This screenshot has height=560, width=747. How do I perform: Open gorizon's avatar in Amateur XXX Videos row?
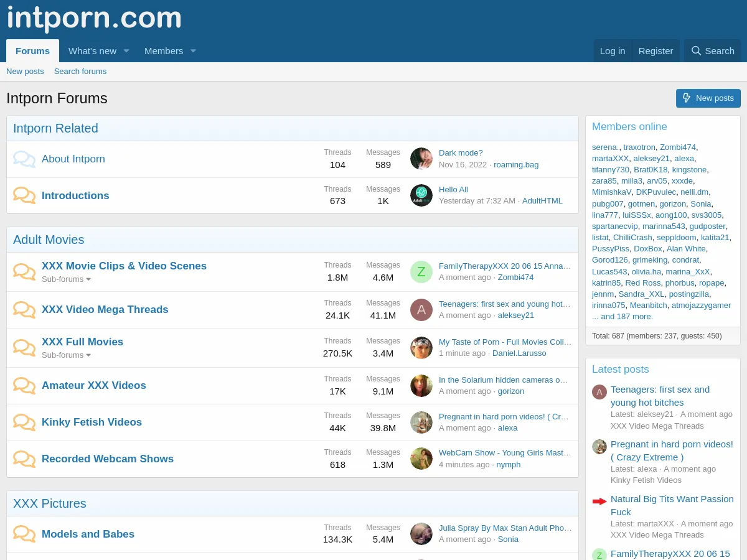pyautogui.click(x=421, y=386)
